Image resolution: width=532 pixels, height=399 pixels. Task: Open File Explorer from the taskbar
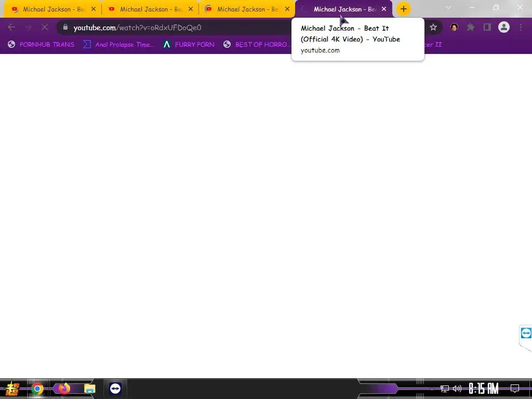pos(90,389)
